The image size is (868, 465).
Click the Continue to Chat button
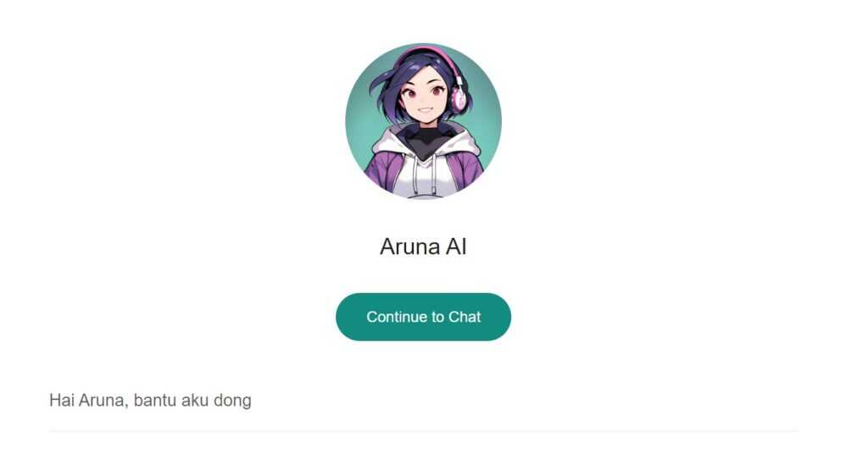click(423, 317)
